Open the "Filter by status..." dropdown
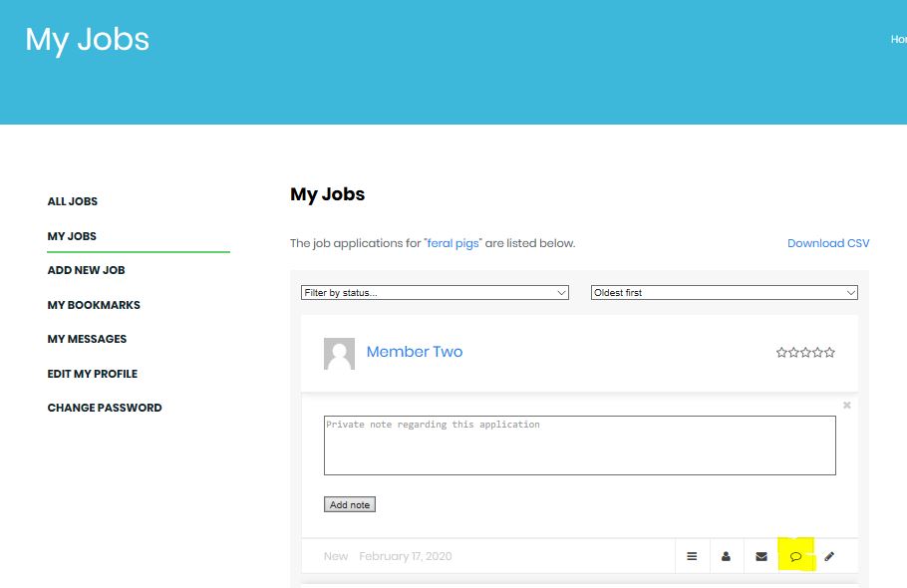907x588 pixels. point(435,293)
